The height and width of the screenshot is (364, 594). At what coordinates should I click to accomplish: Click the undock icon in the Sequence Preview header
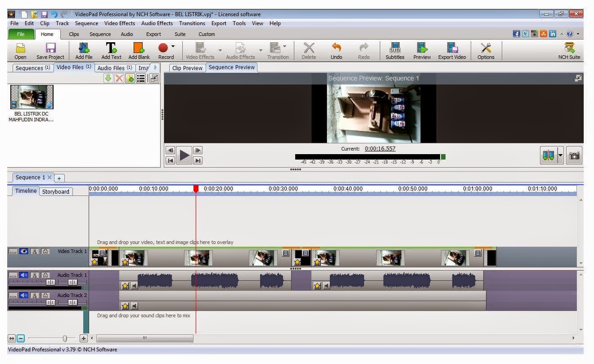click(578, 78)
